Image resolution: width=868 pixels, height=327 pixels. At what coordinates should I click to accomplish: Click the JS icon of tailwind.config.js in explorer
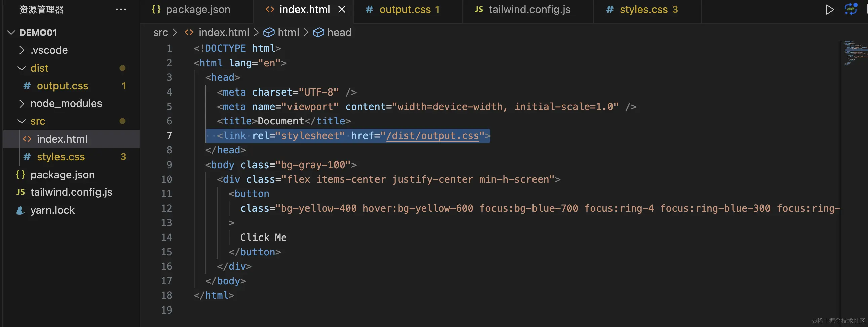(x=21, y=192)
